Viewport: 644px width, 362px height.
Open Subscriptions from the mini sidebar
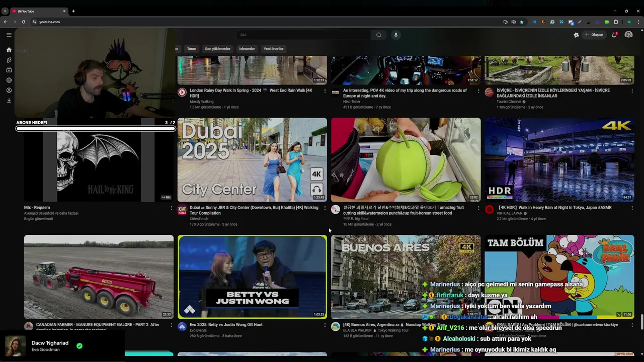coord(9,70)
